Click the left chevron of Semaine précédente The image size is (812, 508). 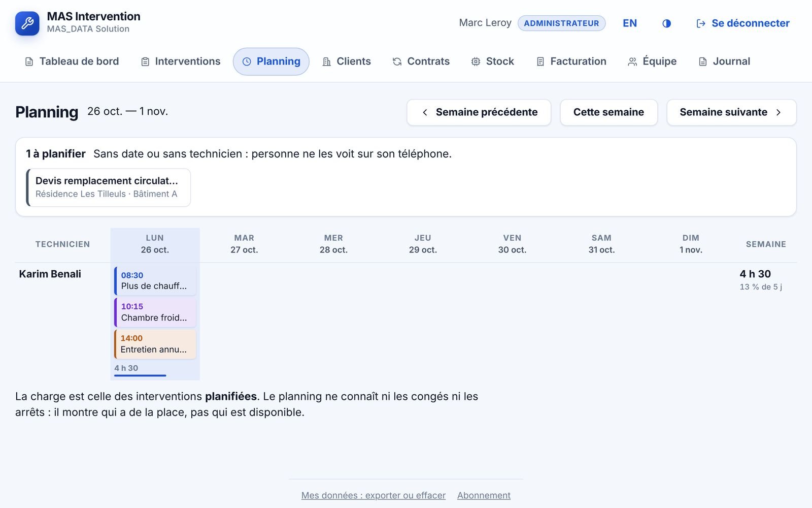tap(425, 112)
